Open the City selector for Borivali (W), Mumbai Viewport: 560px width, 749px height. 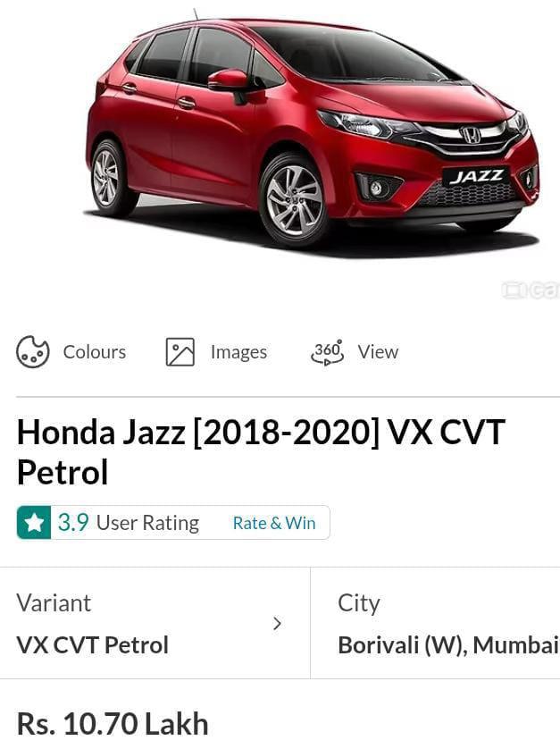(x=435, y=623)
